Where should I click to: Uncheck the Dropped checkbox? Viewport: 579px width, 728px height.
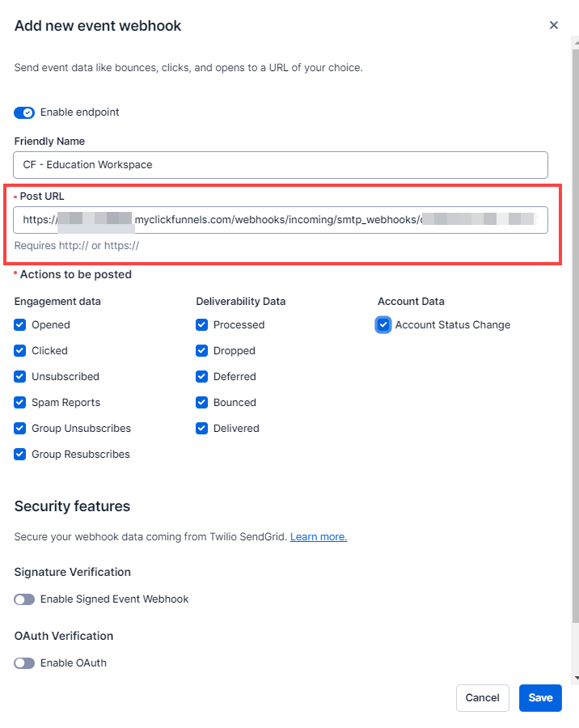point(201,350)
